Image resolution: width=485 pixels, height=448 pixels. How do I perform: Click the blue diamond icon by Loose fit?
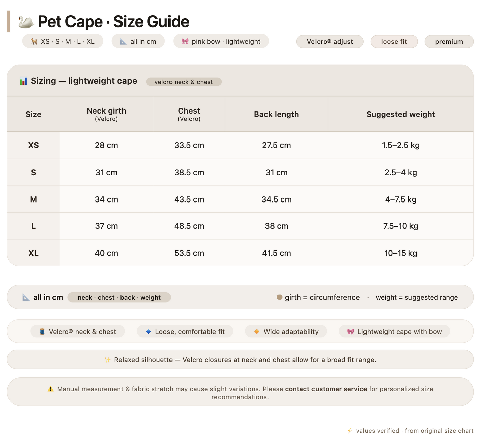tap(148, 332)
